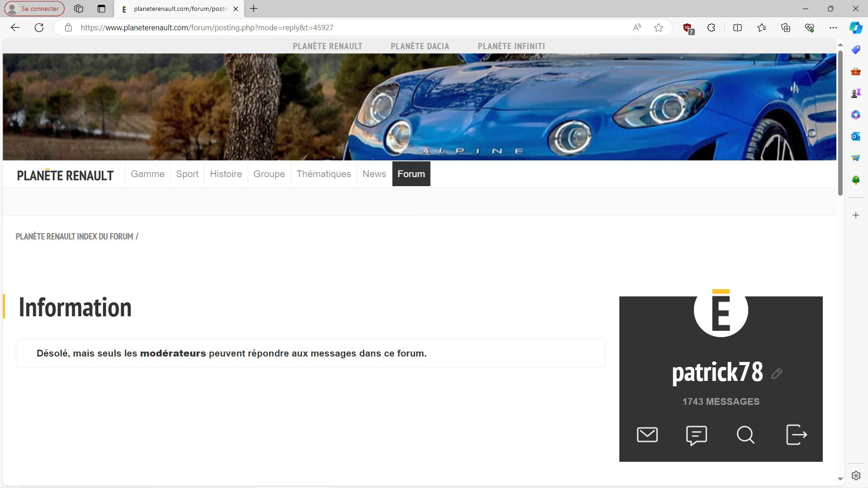
Task: Open browser Settings and more menu
Action: point(833,28)
